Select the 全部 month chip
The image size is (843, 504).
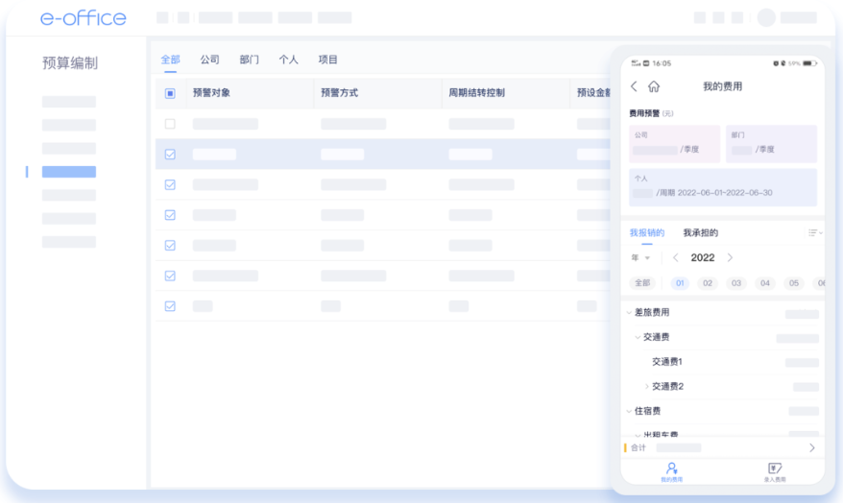642,283
